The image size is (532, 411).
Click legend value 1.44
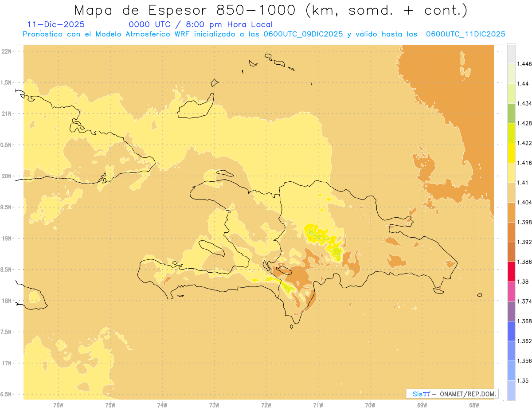click(523, 84)
